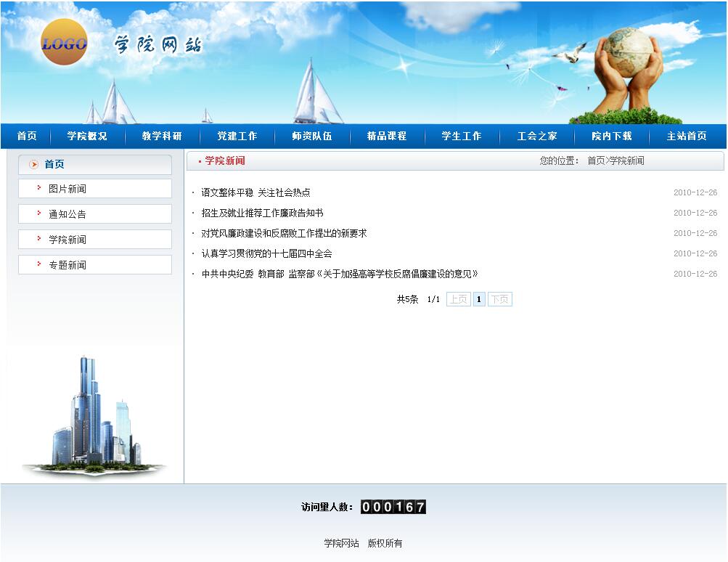Open 学院新闻 in the sidebar menu

(x=94, y=240)
